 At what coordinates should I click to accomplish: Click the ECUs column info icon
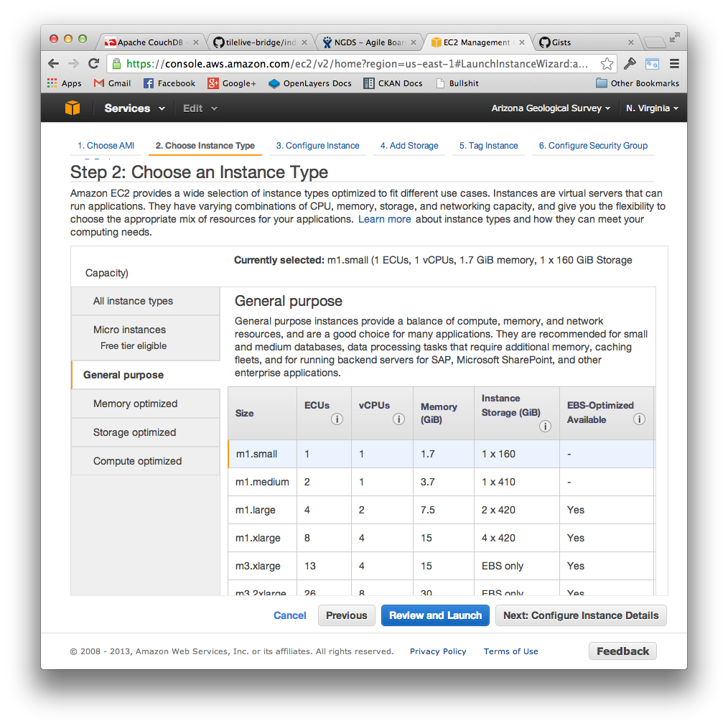click(337, 419)
